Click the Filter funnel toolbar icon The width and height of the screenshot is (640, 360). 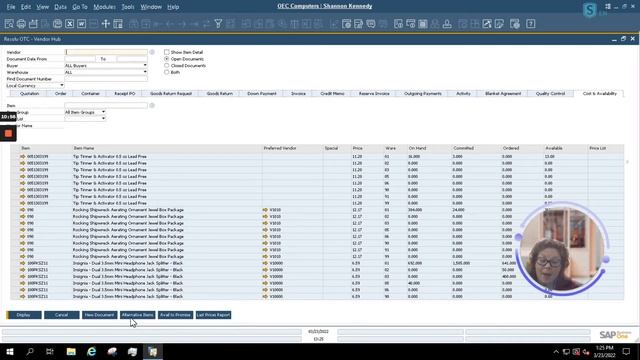pos(218,24)
